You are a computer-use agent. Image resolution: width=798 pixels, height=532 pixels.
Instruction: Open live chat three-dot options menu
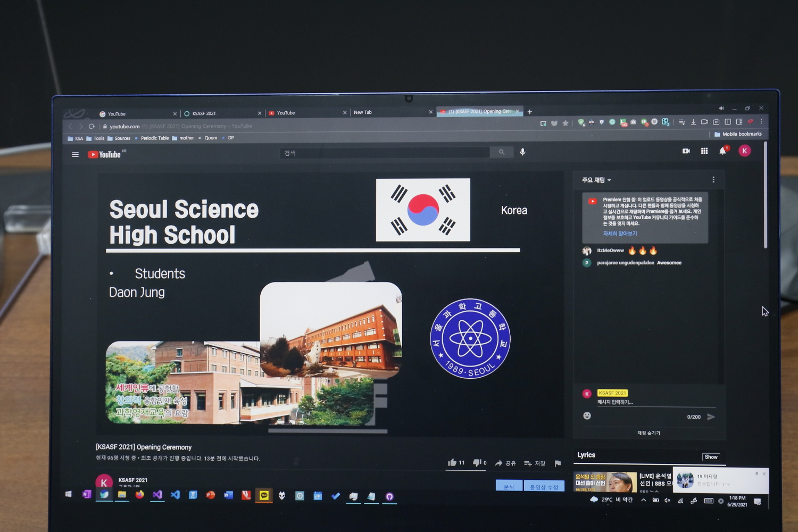pyautogui.click(x=713, y=180)
